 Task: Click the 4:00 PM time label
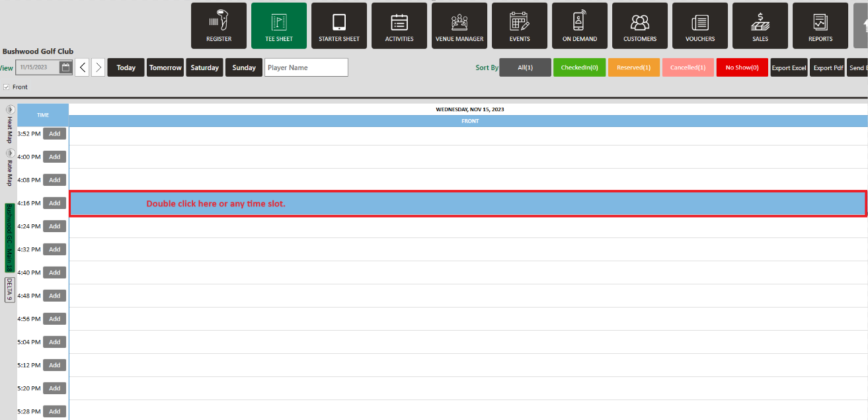pyautogui.click(x=29, y=157)
